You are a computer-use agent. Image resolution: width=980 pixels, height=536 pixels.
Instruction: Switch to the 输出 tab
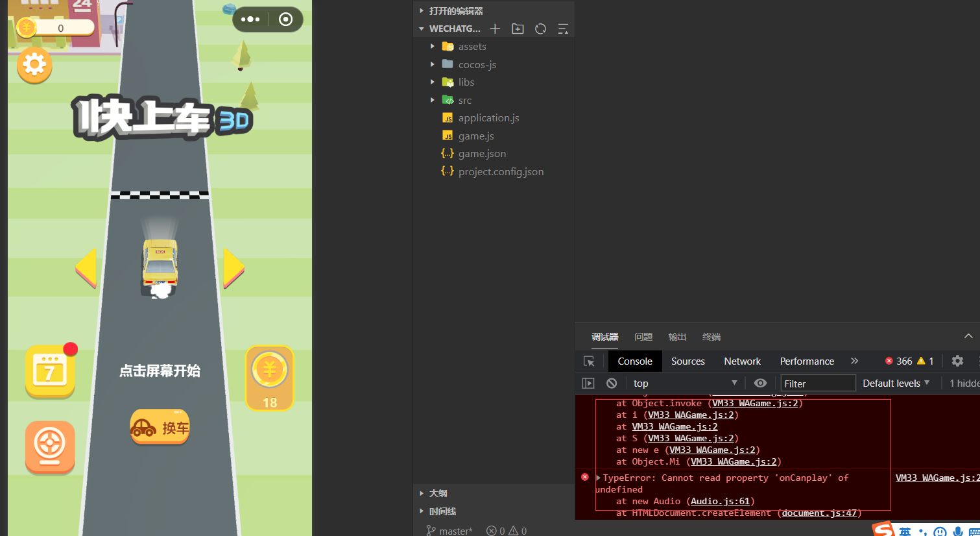[677, 337]
